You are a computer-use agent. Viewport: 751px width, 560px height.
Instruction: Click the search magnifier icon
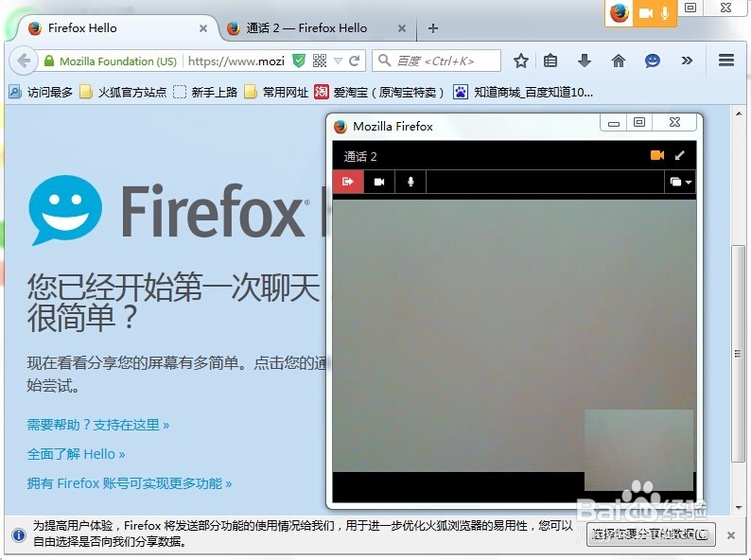click(384, 61)
